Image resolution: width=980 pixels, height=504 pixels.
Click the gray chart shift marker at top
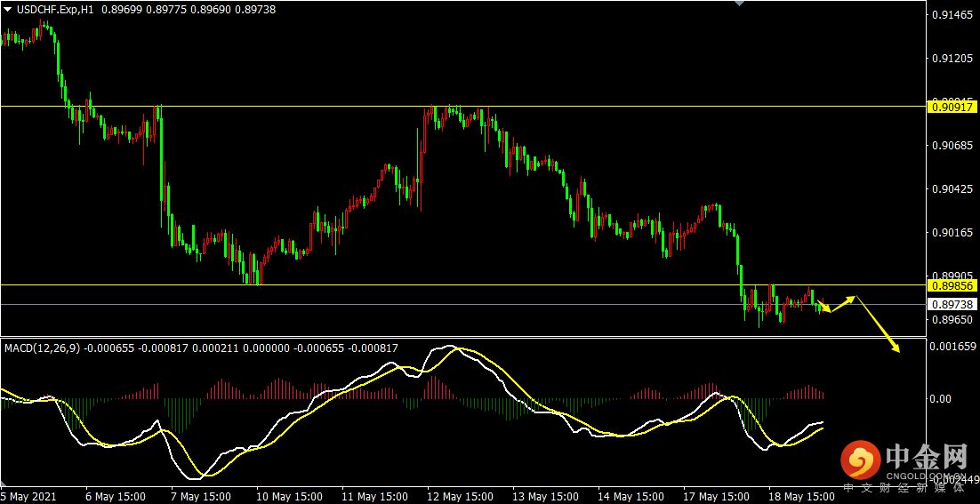coord(736,4)
